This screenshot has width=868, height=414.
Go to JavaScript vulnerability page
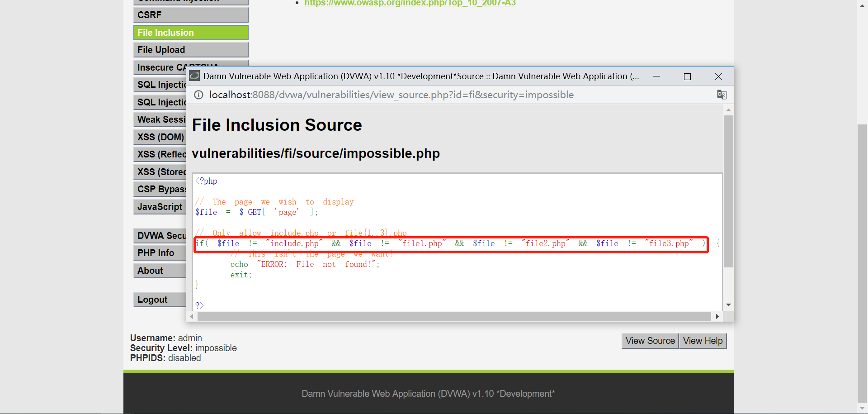(160, 207)
